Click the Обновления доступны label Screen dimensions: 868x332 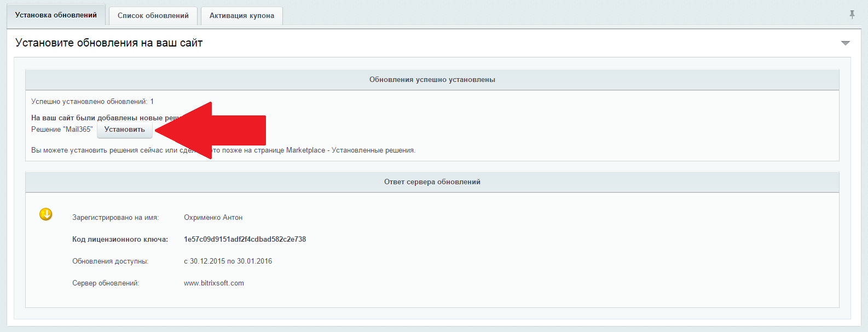[x=111, y=261]
